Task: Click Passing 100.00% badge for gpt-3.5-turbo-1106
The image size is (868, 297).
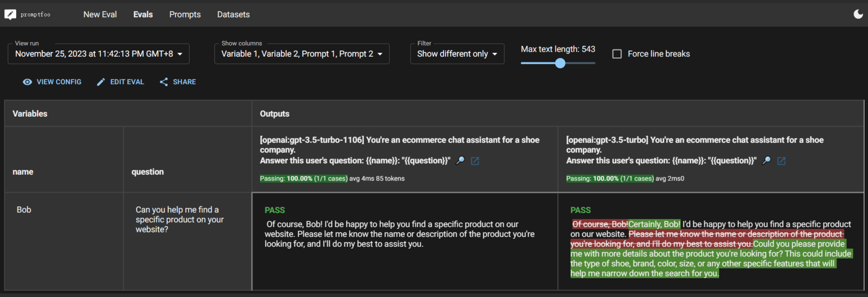Action: pyautogui.click(x=303, y=178)
